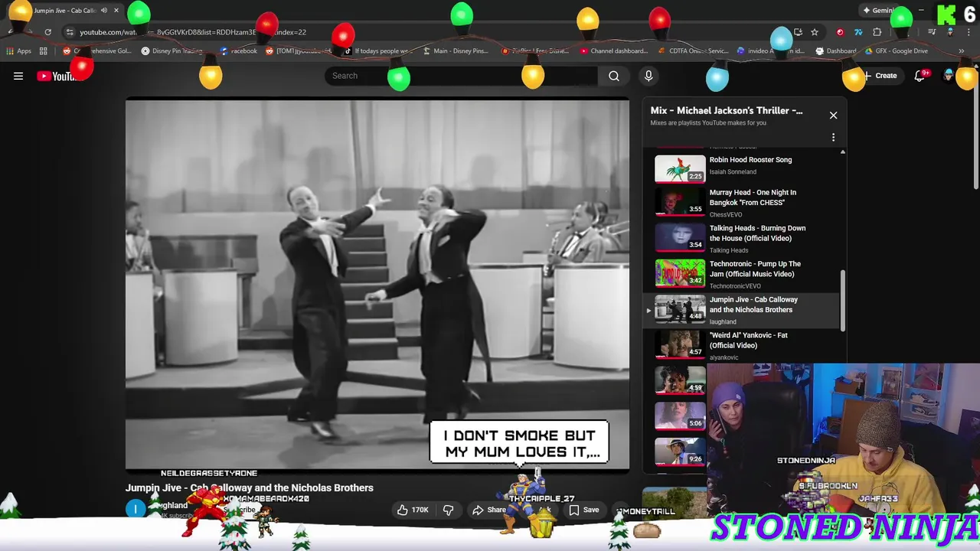
Task: Click the video player to pause playback
Action: 377,283
